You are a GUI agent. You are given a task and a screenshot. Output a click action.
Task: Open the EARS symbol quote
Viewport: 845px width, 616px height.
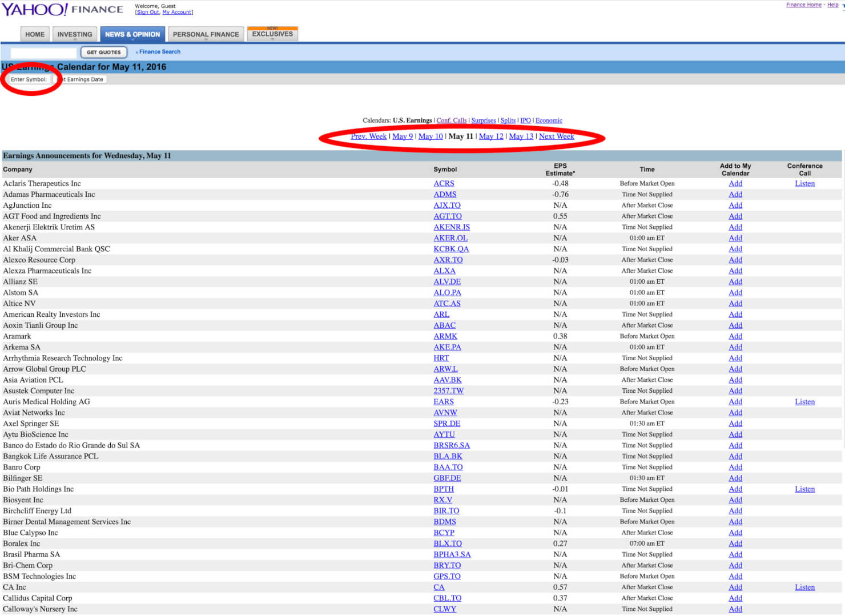coord(444,402)
